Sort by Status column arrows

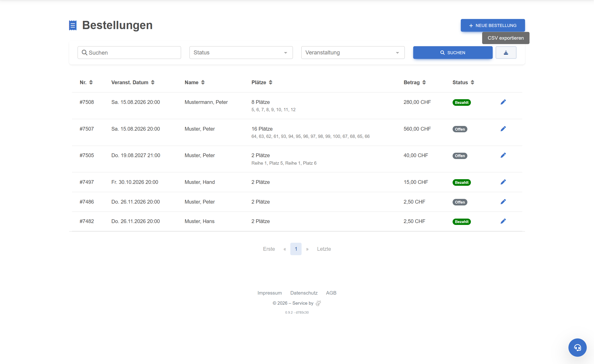point(472,83)
